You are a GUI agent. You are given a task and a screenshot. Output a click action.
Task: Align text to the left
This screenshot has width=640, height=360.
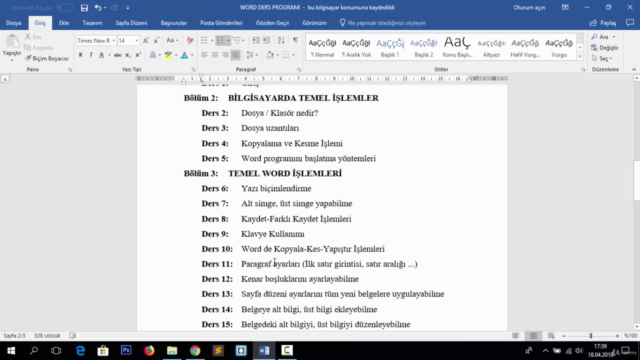click(x=204, y=55)
